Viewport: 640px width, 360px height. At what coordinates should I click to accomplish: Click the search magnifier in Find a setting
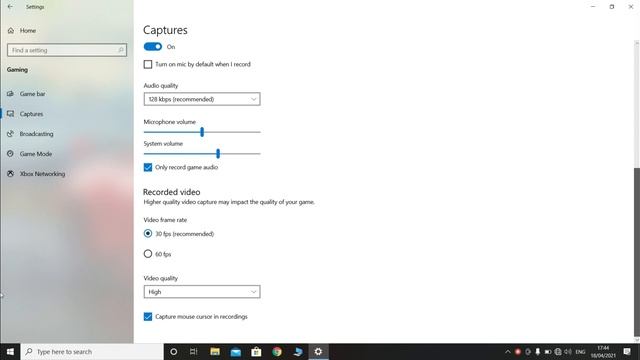(x=121, y=50)
